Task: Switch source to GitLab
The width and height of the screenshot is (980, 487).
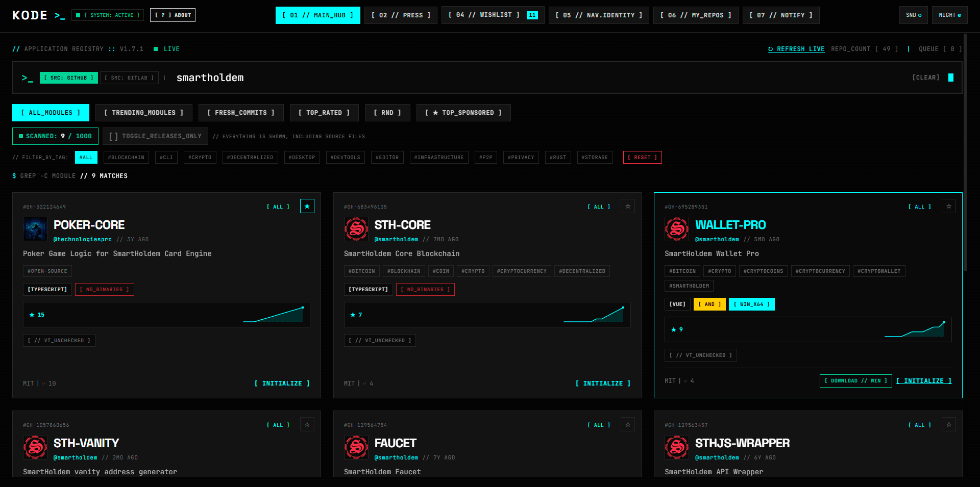Action: [x=129, y=78]
